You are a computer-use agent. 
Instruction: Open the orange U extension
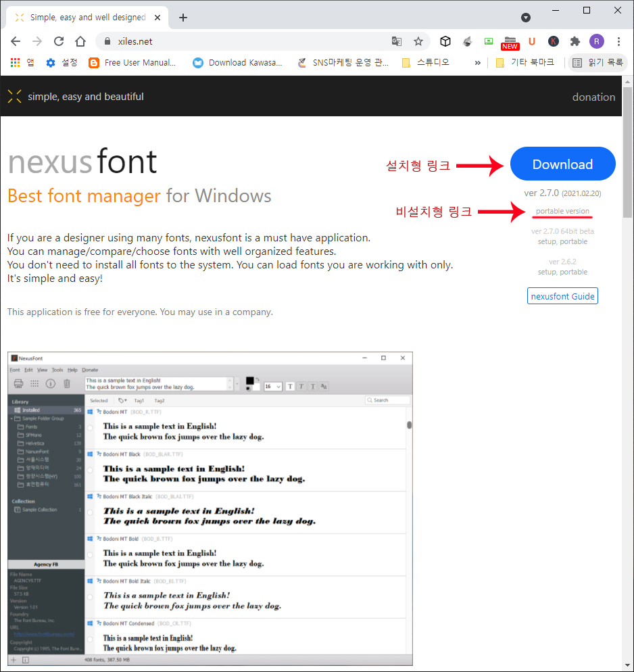[532, 41]
